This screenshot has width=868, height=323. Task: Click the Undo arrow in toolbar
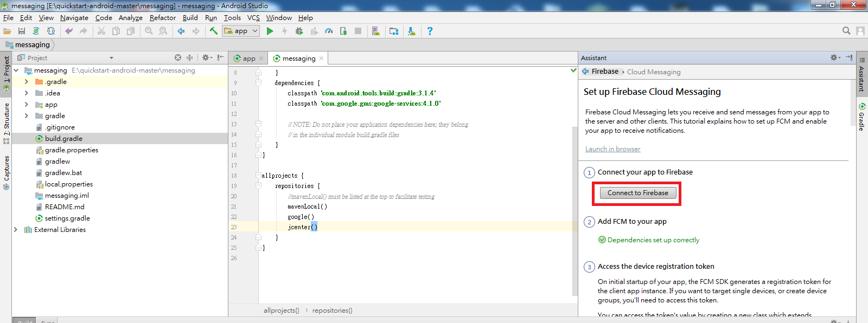[x=69, y=31]
